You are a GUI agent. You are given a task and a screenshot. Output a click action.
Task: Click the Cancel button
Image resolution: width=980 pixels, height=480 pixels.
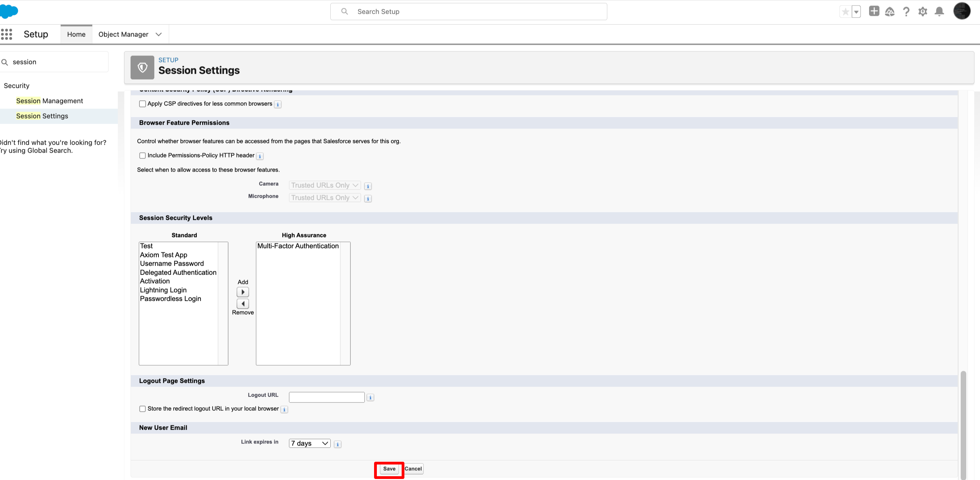click(413, 469)
